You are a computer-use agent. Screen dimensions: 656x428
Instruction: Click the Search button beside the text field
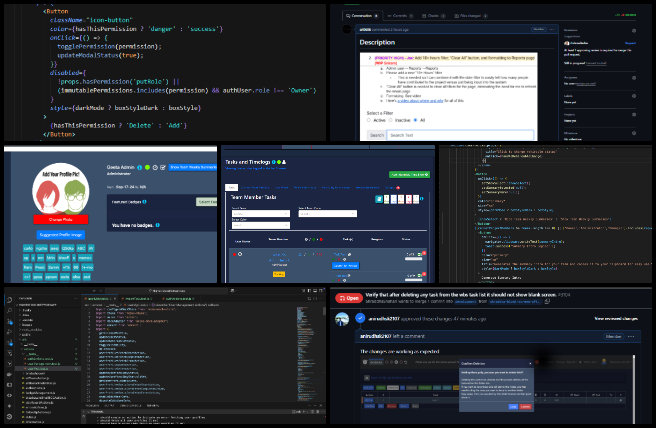point(377,135)
